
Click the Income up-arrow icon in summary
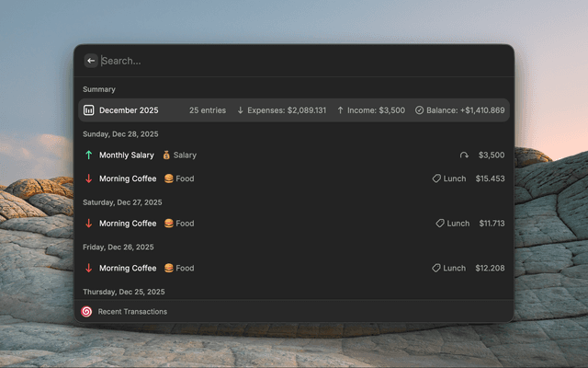[340, 110]
